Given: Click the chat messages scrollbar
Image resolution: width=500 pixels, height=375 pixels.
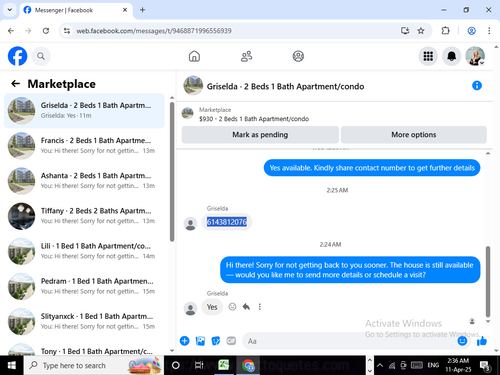Looking at the screenshot, I should tap(488, 282).
